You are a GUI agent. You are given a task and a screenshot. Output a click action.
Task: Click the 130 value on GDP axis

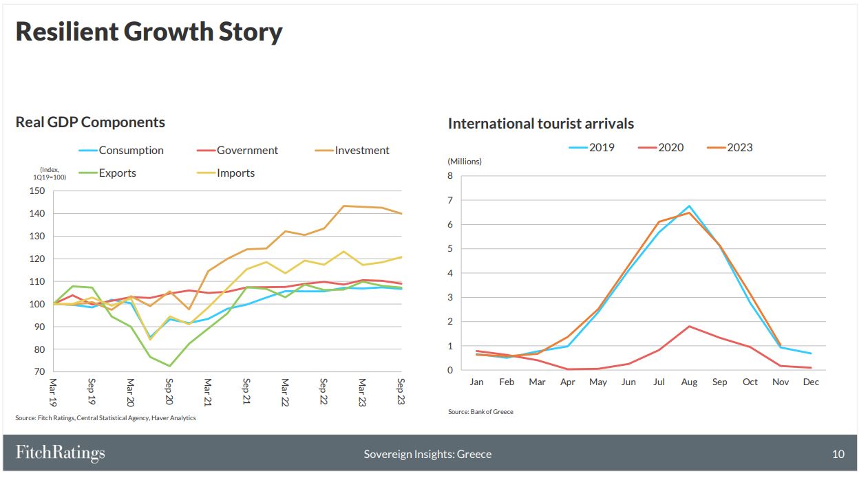[37, 237]
